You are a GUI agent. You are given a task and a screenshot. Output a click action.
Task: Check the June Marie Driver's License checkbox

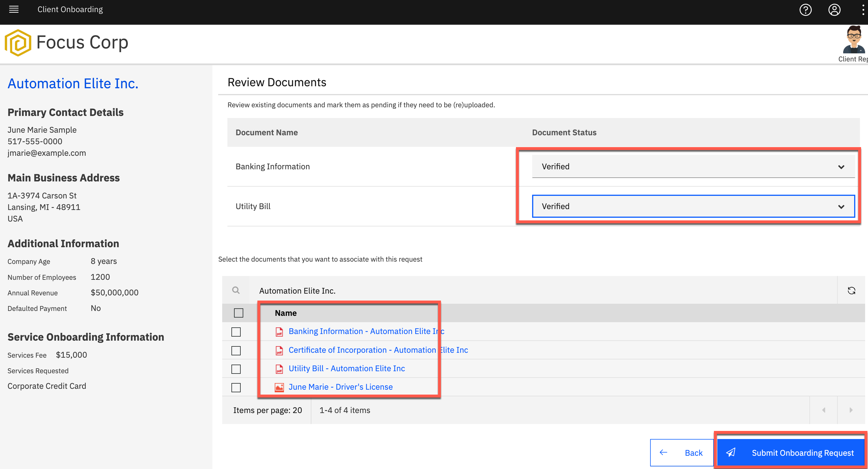pyautogui.click(x=236, y=387)
